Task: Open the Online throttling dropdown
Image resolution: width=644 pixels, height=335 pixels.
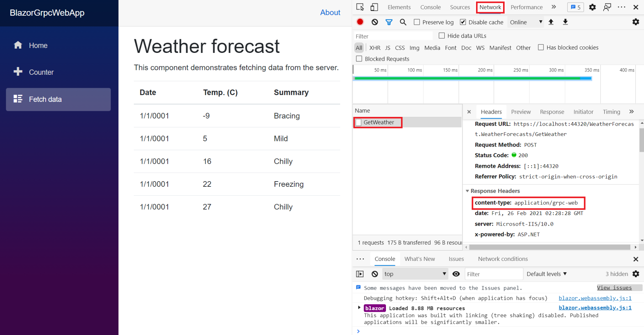Action: pos(526,22)
